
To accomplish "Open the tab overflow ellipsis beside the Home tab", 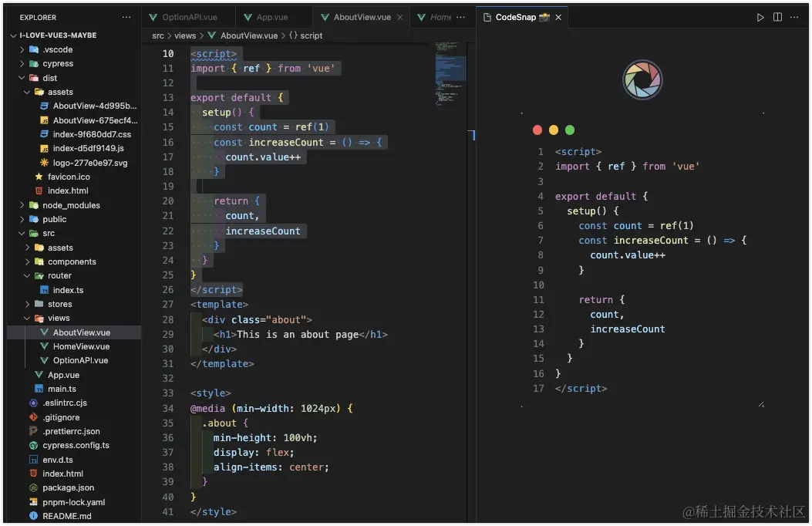I will pyautogui.click(x=460, y=17).
